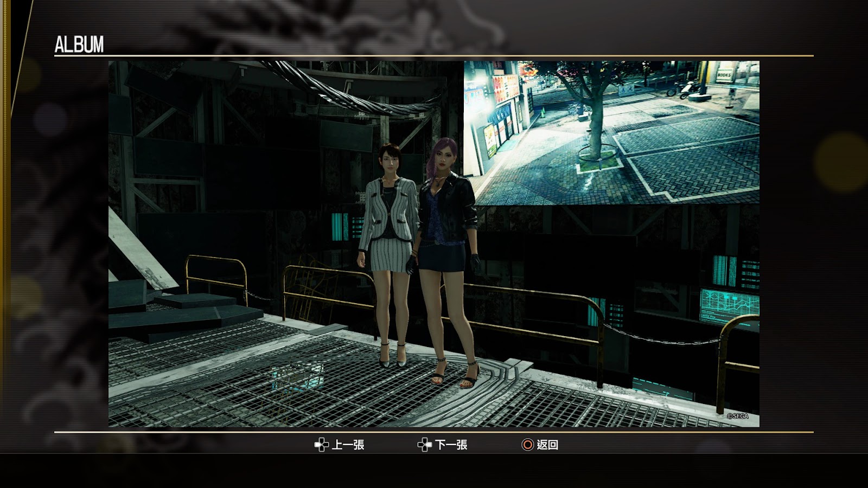Click the ALBUM title heading
The width and height of the screenshot is (868, 488).
pos(79,44)
